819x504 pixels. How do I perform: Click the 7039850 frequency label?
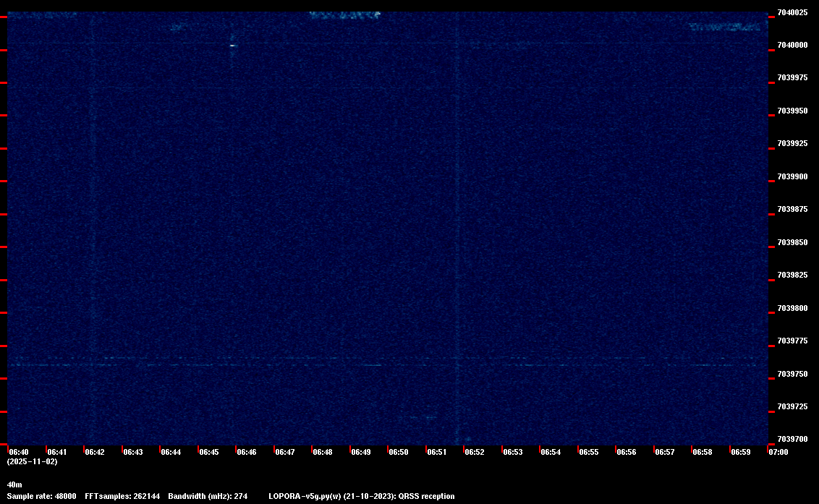[792, 242]
